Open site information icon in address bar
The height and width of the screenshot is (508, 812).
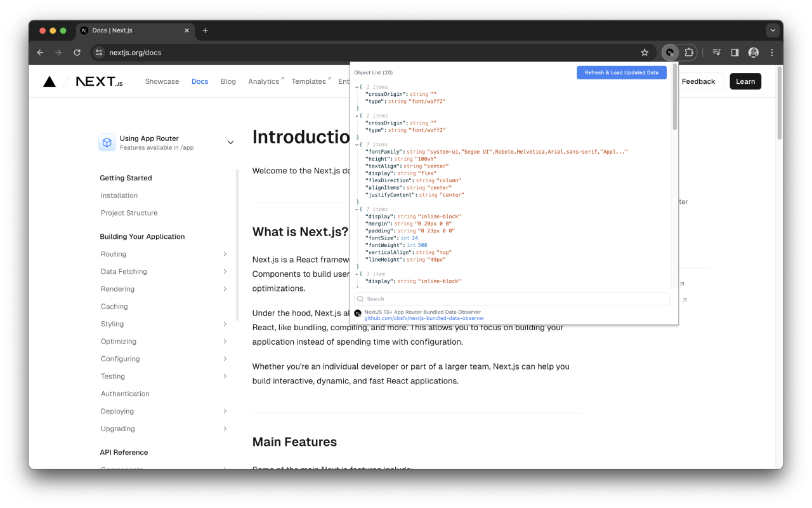click(99, 53)
